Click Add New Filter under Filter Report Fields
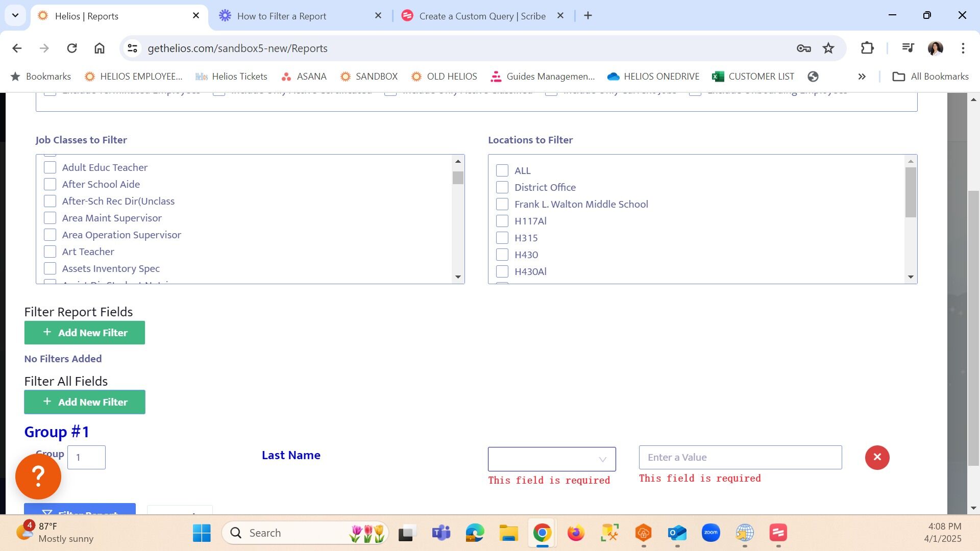This screenshot has width=980, height=551. tap(85, 333)
